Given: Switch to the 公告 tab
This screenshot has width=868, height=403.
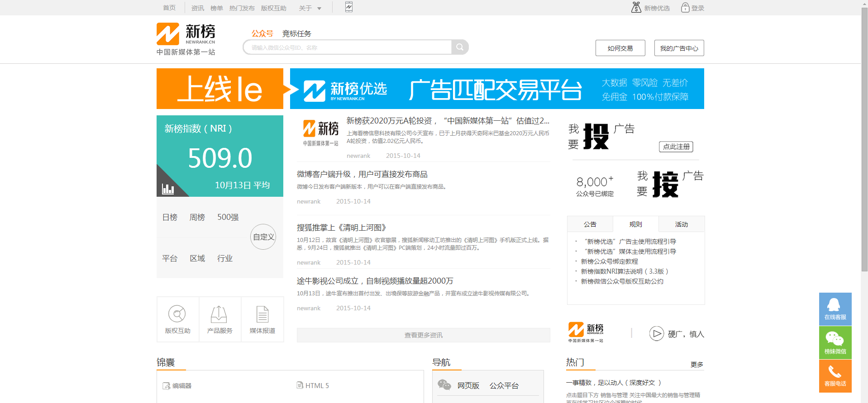Looking at the screenshot, I should click(590, 224).
